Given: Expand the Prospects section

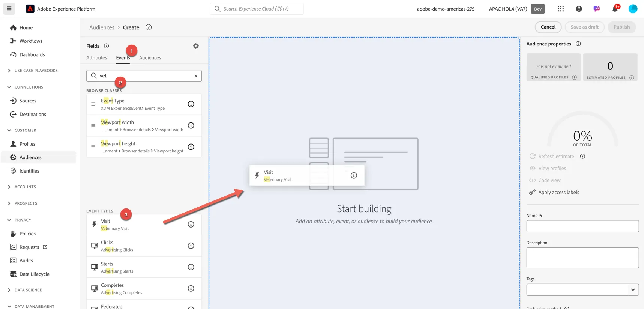Looking at the screenshot, I should pyautogui.click(x=9, y=203).
